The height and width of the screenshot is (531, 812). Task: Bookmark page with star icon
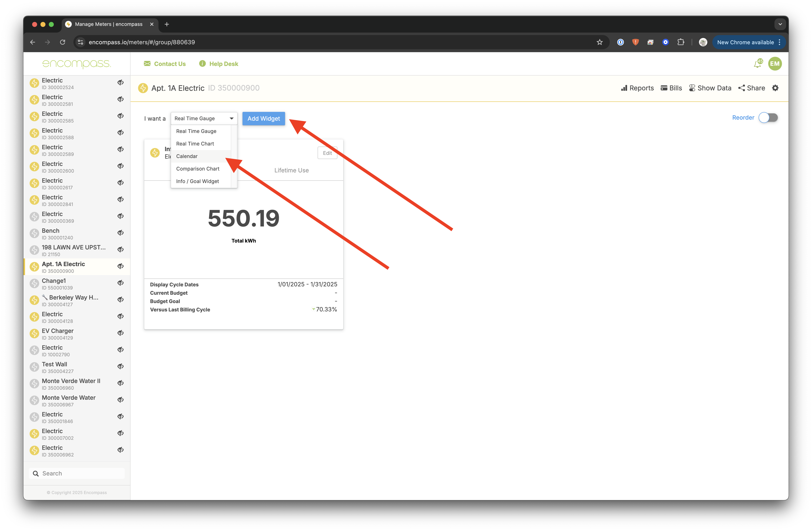[x=600, y=42]
